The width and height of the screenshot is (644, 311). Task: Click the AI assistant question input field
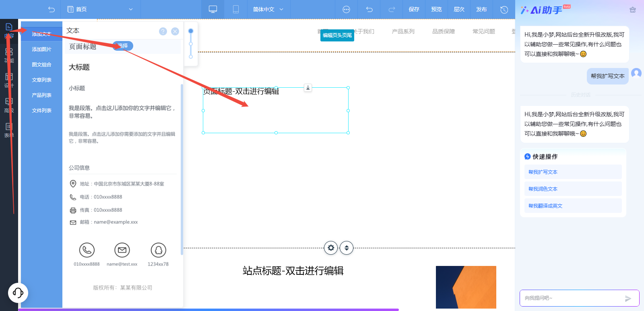[572, 298]
